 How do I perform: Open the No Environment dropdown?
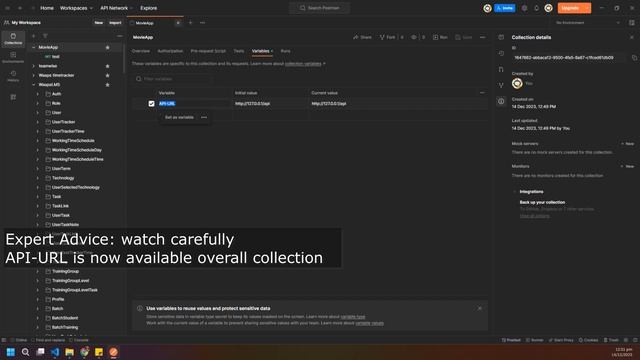point(588,23)
